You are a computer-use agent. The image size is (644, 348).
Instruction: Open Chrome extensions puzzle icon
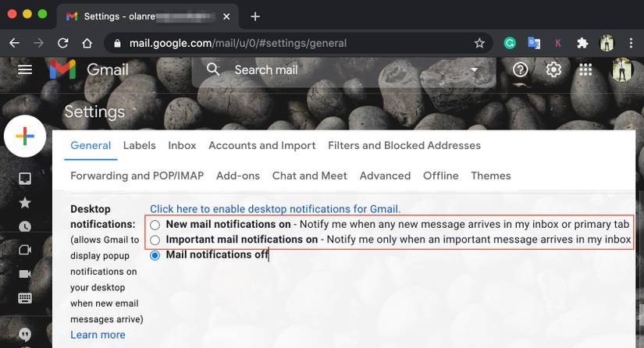[582, 43]
